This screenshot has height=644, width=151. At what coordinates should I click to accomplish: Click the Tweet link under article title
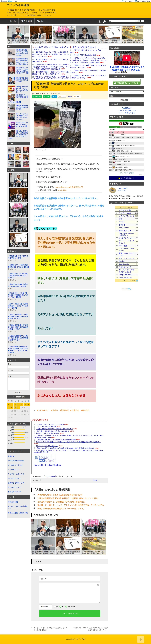(70, 96)
